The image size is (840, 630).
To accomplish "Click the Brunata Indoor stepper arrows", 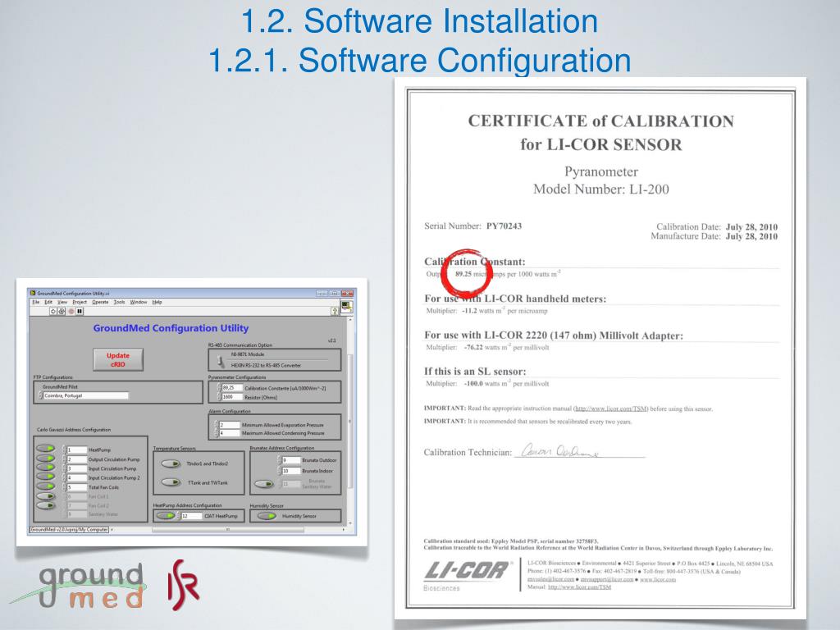I will point(279,471).
